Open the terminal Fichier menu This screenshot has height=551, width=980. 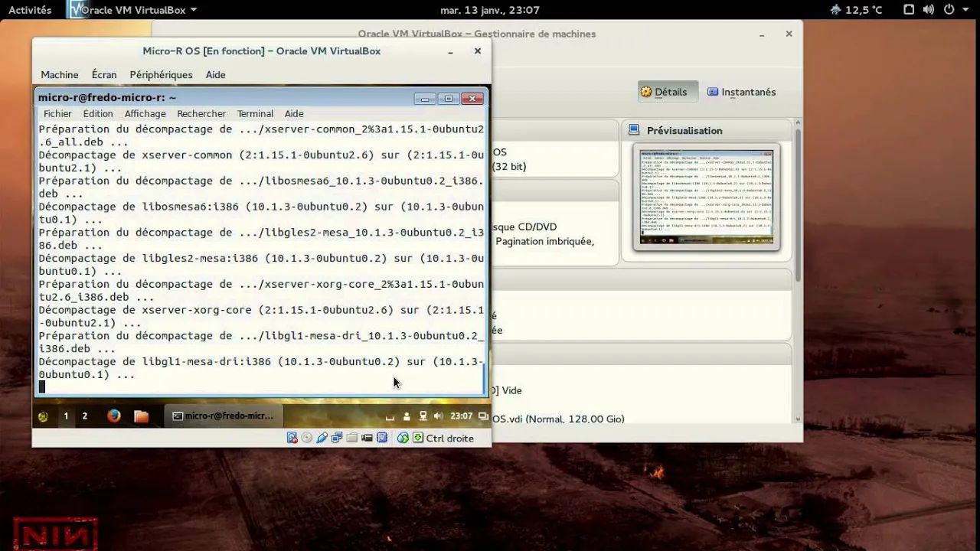(x=57, y=113)
